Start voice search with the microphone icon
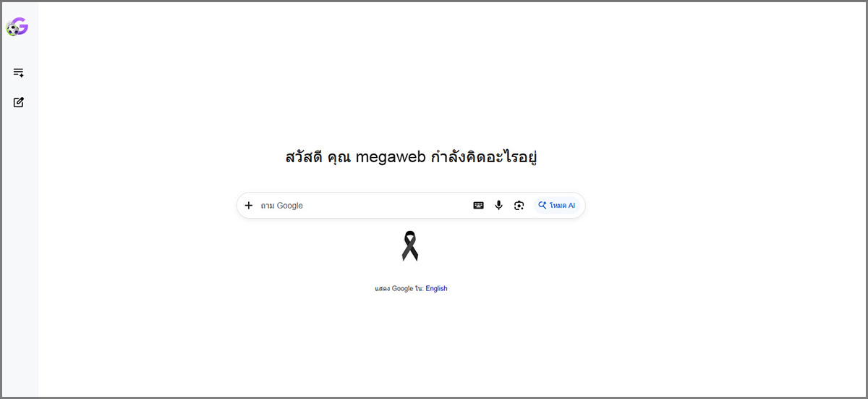868x399 pixels. (498, 206)
